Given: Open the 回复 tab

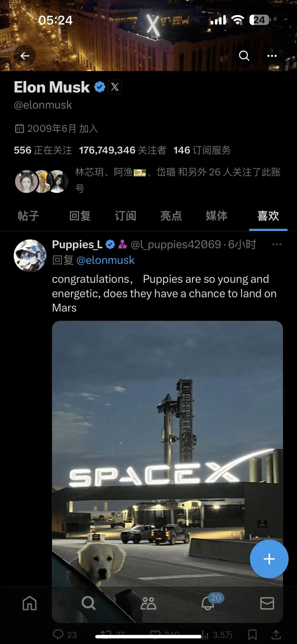Looking at the screenshot, I should [x=80, y=216].
